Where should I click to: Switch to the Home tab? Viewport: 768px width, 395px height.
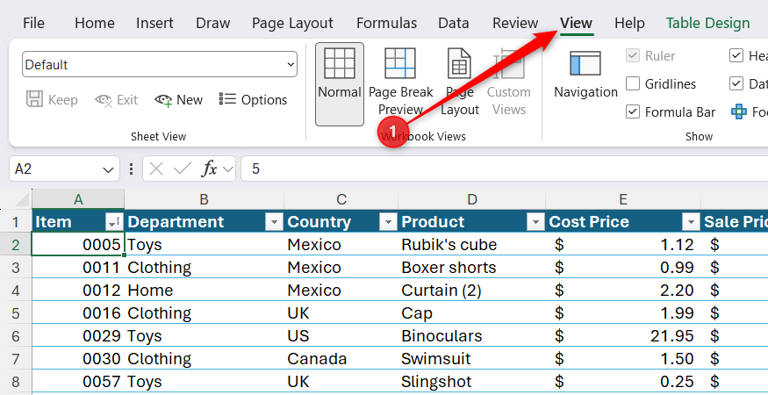click(95, 23)
